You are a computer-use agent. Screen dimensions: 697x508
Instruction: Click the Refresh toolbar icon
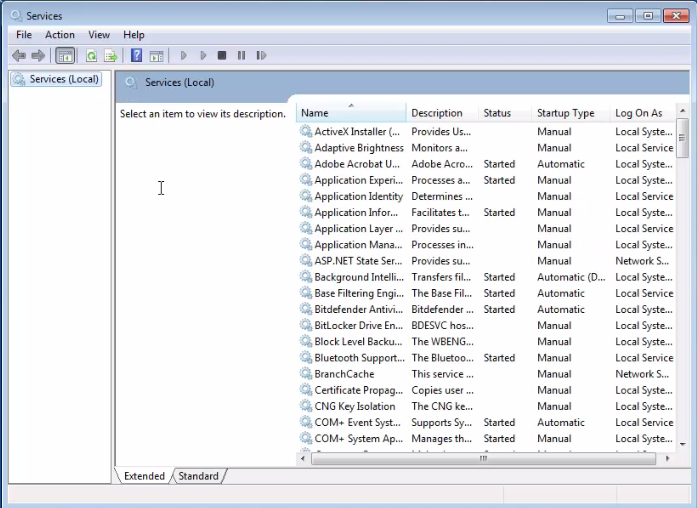coord(91,56)
